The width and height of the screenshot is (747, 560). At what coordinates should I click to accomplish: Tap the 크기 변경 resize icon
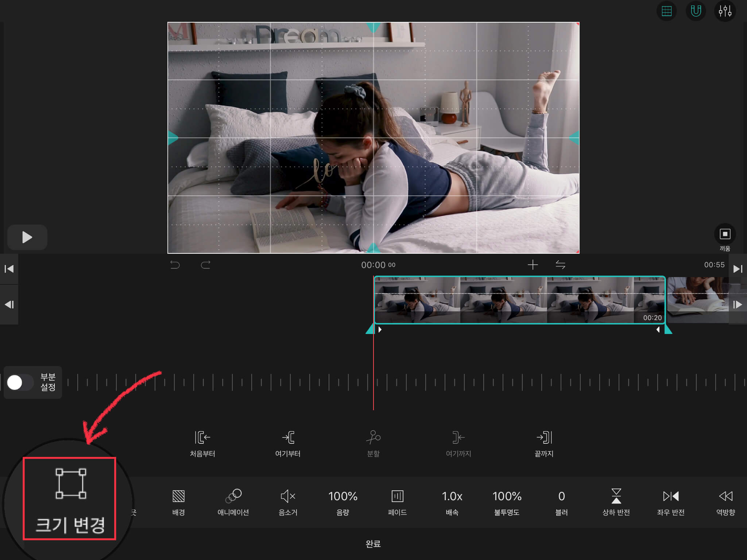tap(70, 484)
